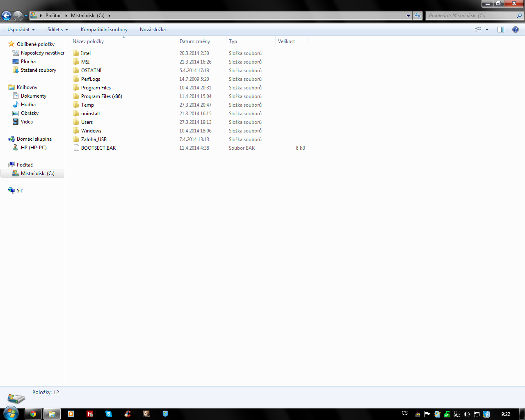Click the drive icon in address bar
The width and height of the screenshot is (525, 420).
click(x=34, y=16)
